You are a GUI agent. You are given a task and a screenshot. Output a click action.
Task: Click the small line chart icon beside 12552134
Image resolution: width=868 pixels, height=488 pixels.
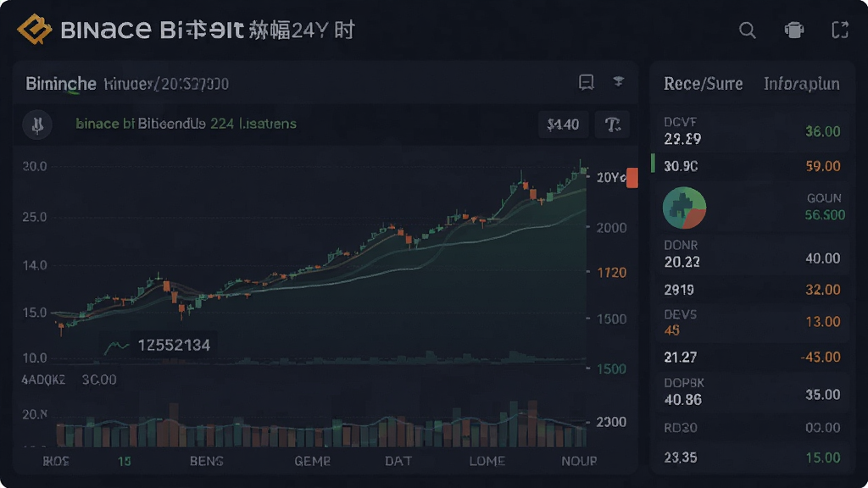point(116,347)
